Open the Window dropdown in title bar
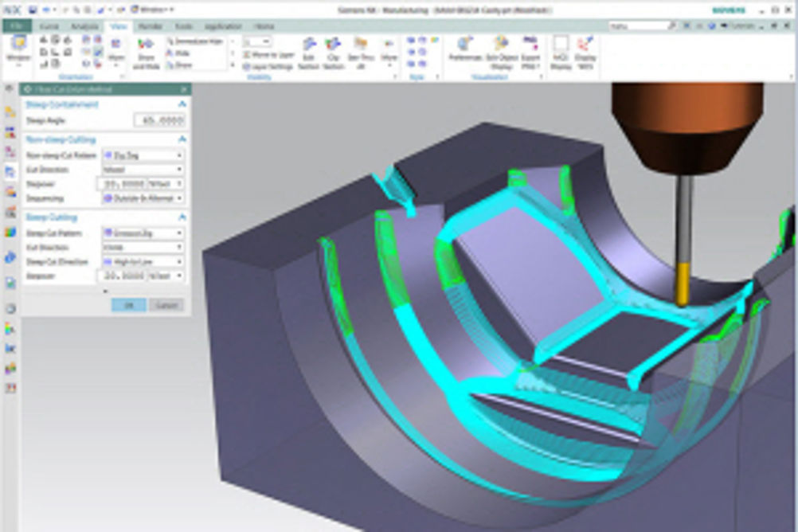The height and width of the screenshot is (532, 798). 151,10
